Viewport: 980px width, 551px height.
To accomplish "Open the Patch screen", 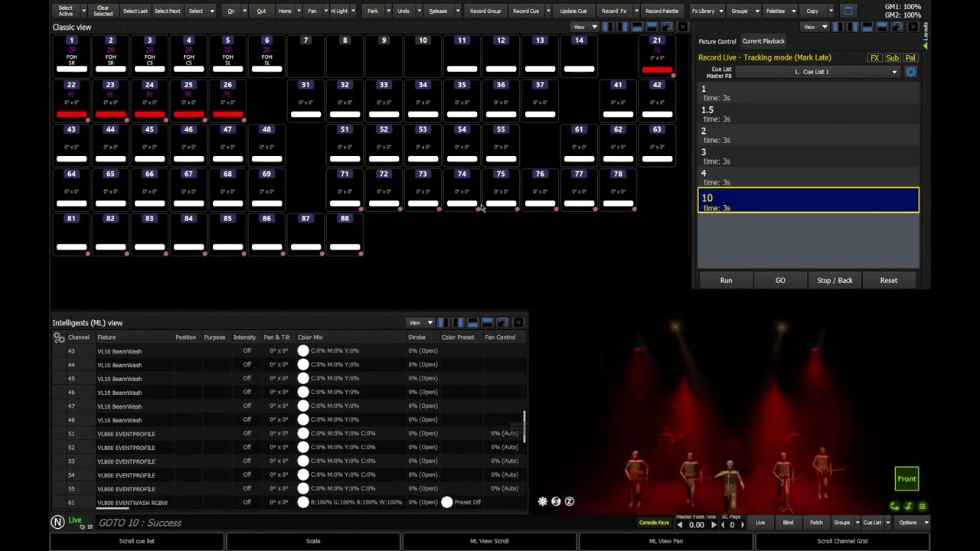I will click(x=816, y=523).
